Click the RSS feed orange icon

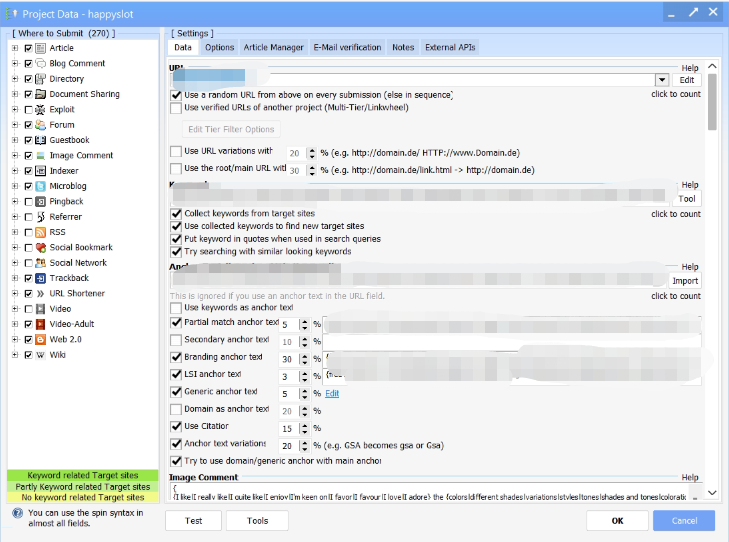point(41,232)
